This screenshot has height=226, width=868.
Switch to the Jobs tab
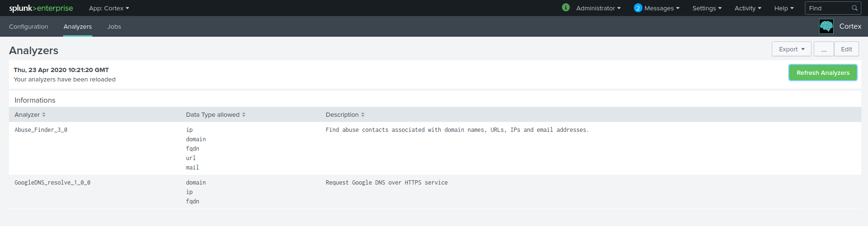pyautogui.click(x=114, y=26)
